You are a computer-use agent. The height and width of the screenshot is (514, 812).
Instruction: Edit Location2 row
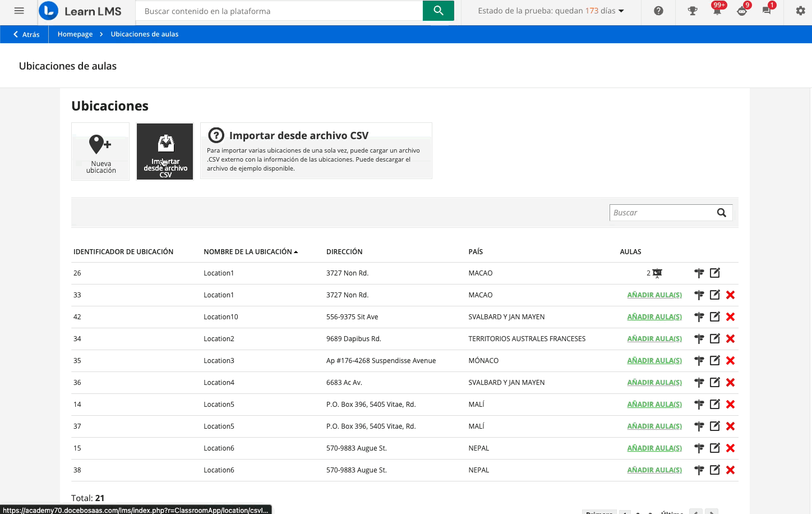714,339
